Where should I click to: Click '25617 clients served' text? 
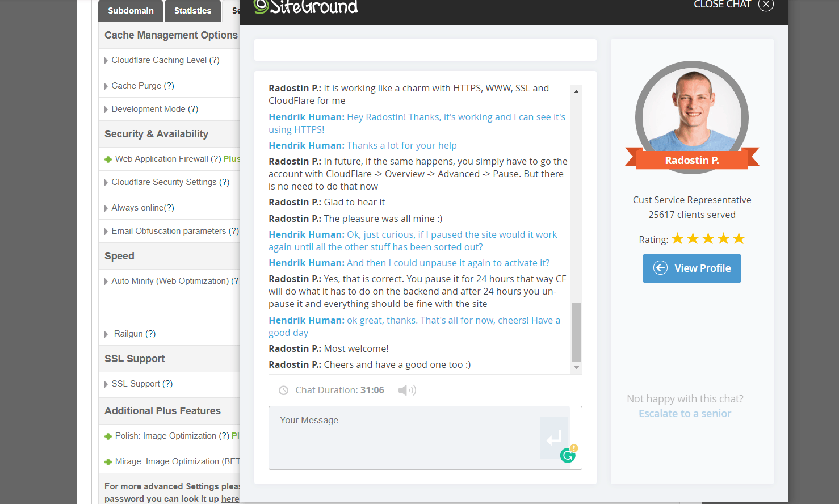pyautogui.click(x=692, y=215)
